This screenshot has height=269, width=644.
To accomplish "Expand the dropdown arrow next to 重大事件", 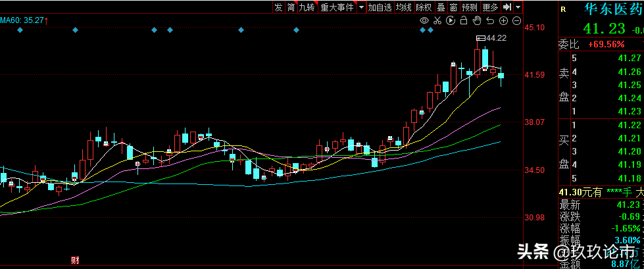I will click(361, 7).
